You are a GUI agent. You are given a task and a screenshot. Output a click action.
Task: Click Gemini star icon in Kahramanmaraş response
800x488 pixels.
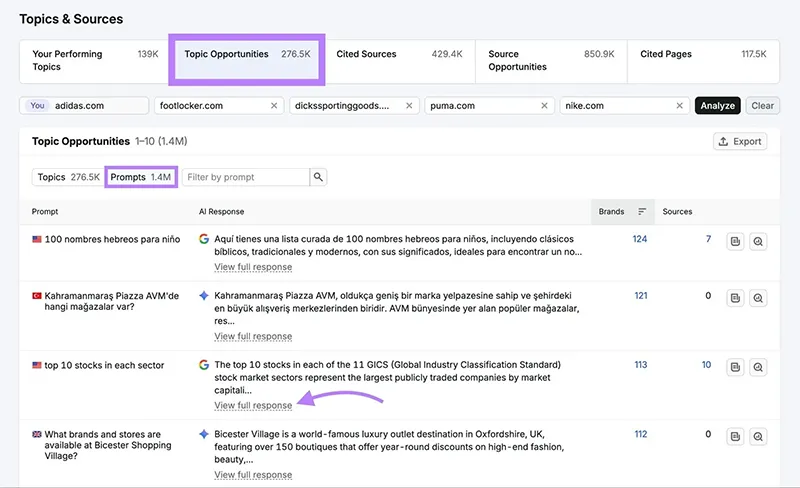click(204, 296)
